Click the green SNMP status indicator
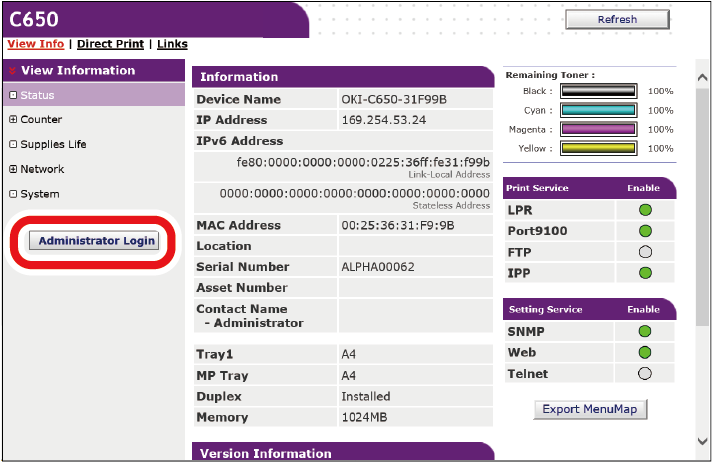Image resolution: width=712 pixels, height=462 pixels. [x=644, y=331]
